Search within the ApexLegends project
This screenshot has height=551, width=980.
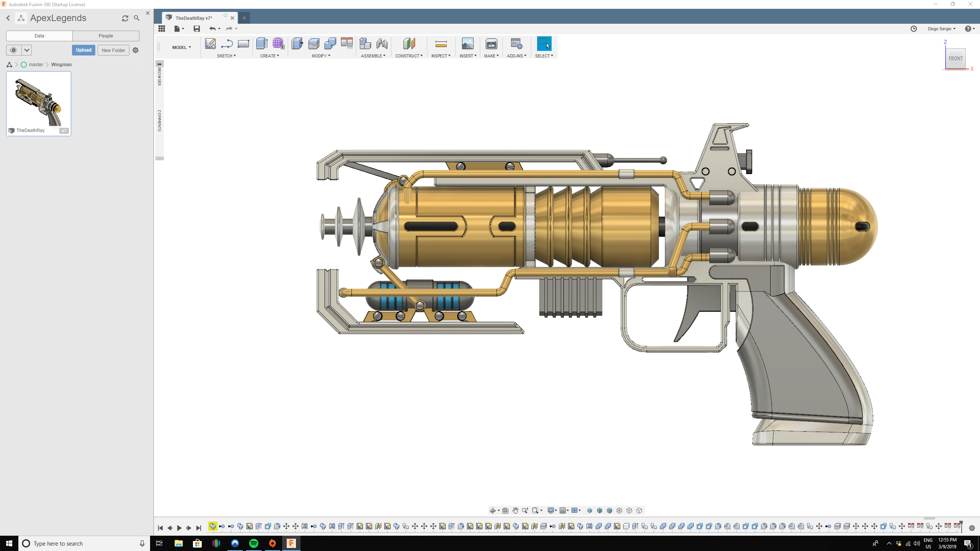tap(137, 18)
